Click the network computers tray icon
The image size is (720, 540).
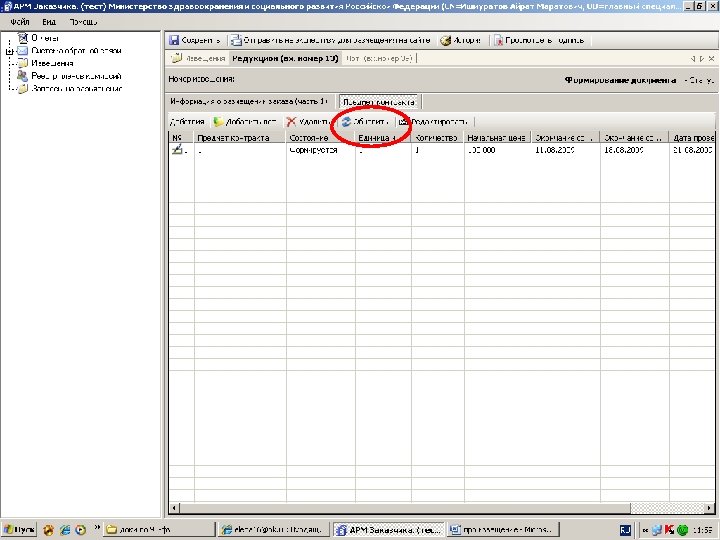tap(657, 530)
